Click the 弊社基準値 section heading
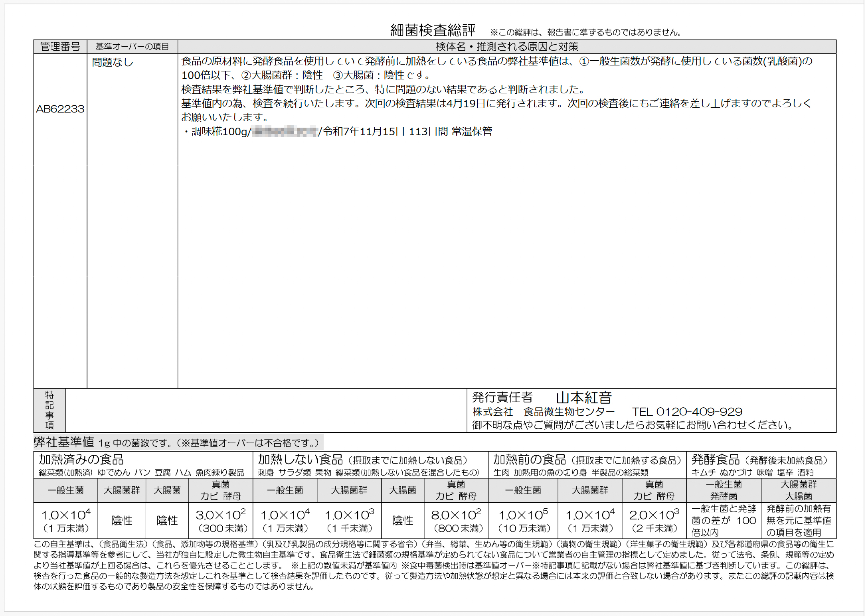The image size is (868, 616). [x=64, y=442]
